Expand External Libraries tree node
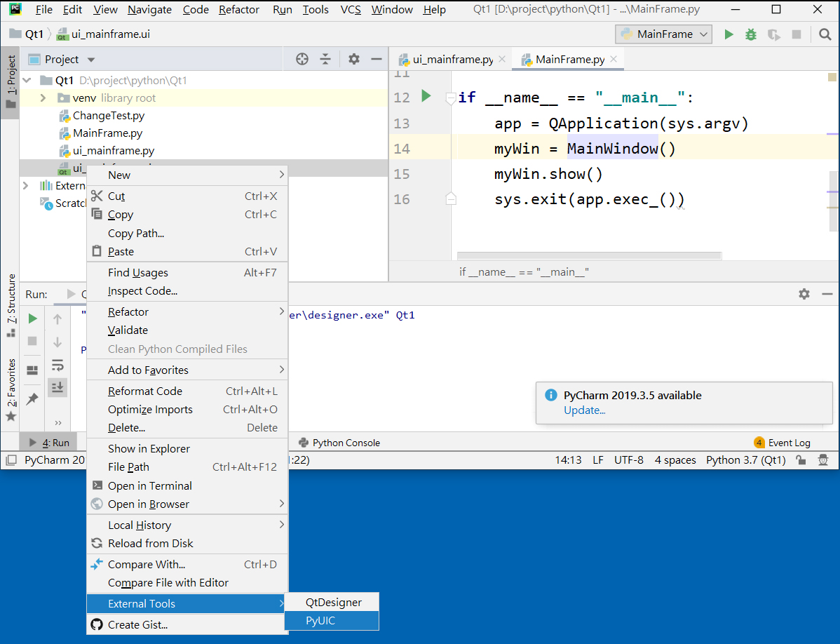The height and width of the screenshot is (644, 840). (26, 185)
